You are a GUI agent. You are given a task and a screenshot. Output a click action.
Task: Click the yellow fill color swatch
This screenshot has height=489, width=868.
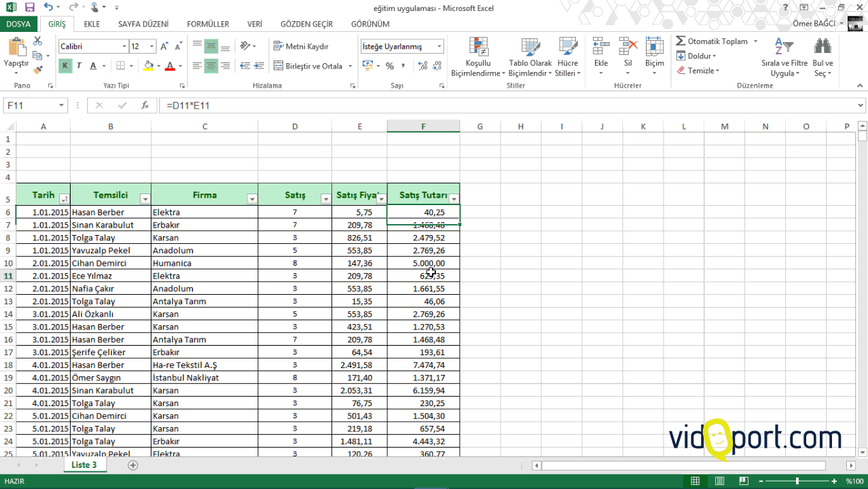[x=149, y=66]
